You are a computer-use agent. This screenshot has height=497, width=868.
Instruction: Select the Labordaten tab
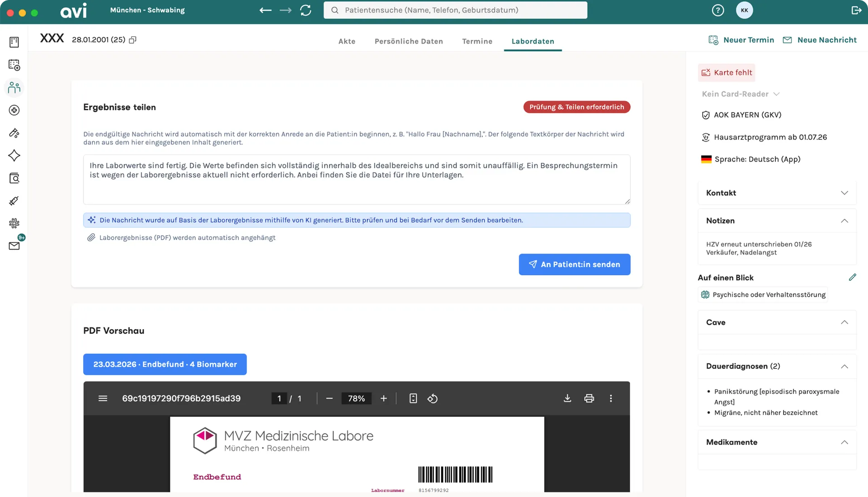[533, 41]
